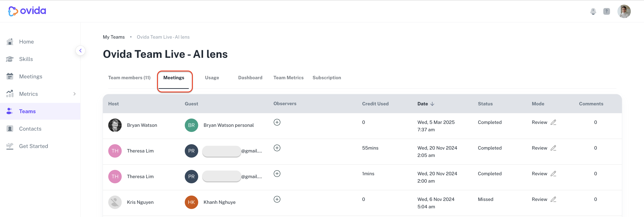The height and width of the screenshot is (217, 644).
Task: Click the Missed status in Kris Nguyen's row
Action: 485,199
